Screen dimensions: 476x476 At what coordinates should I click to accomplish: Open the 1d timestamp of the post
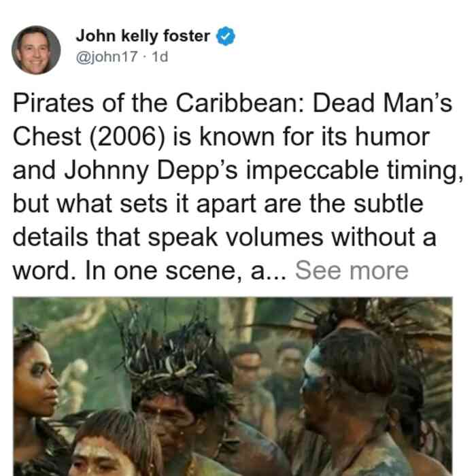coord(160,56)
